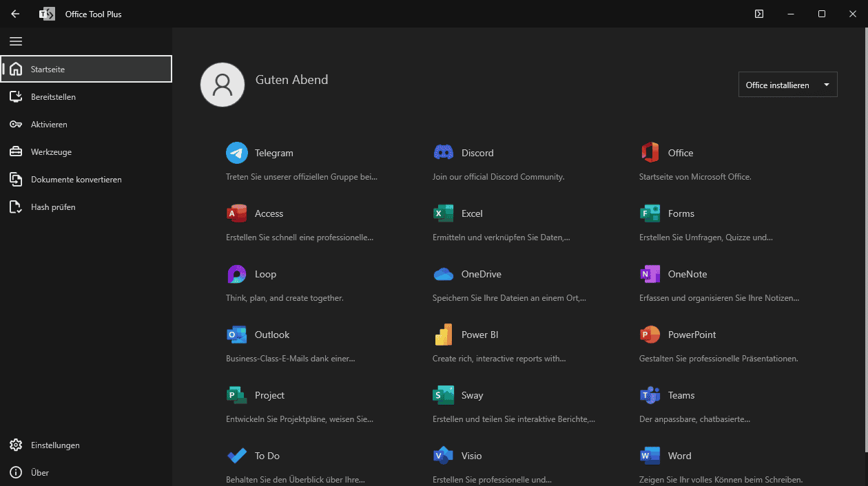Click 'Business-Class-E-Mails dank einer...' description

click(291, 359)
